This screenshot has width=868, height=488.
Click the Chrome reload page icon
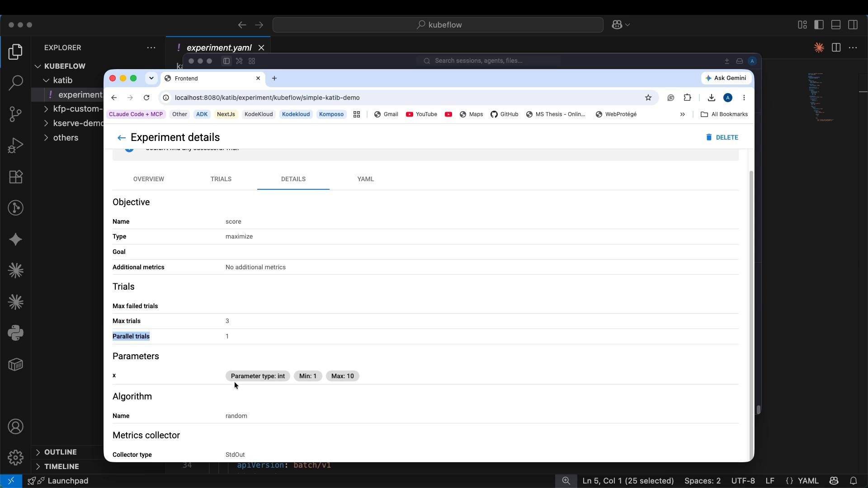146,98
